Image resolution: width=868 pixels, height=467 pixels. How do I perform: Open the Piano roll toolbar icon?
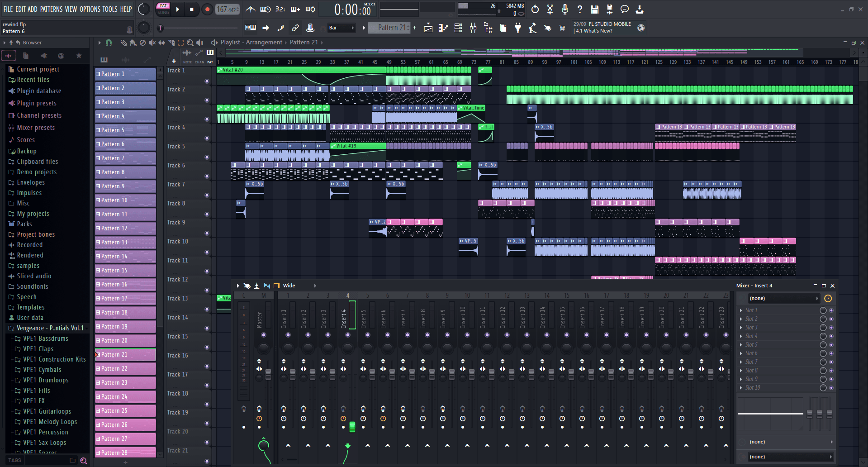[x=442, y=28]
